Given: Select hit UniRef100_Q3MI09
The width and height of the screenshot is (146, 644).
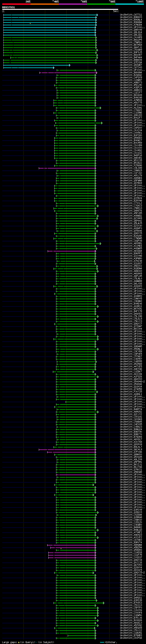Looking at the screenshot, I should pyautogui.click(x=131, y=509).
